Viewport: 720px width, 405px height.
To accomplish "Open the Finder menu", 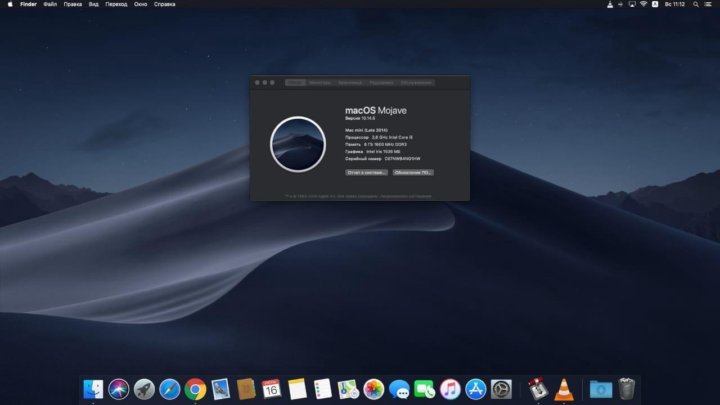I will click(28, 4).
